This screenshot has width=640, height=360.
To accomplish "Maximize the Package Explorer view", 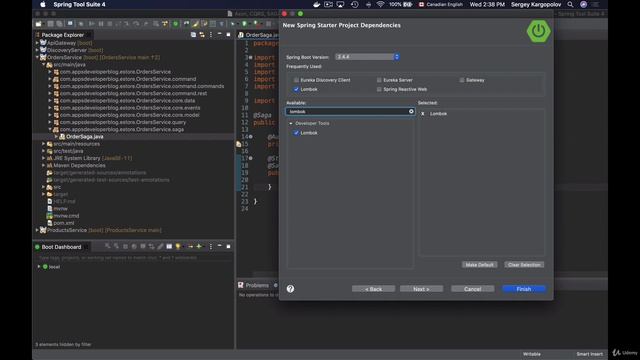I will tap(228, 35).
